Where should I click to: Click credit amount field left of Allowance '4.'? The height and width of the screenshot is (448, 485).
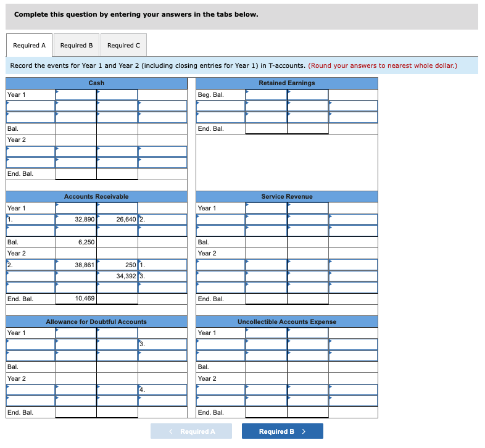pos(117,390)
